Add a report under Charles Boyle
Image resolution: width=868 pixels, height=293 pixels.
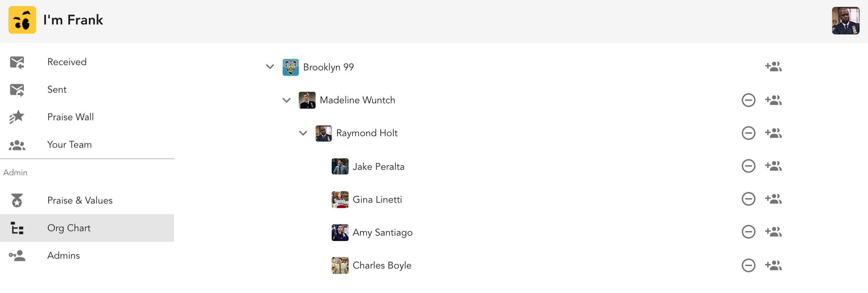pyautogui.click(x=773, y=265)
